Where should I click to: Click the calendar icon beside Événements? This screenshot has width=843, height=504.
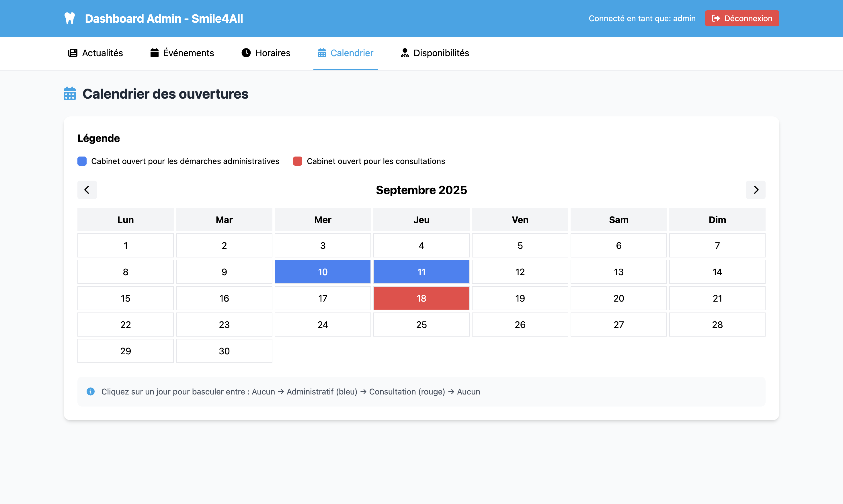155,53
